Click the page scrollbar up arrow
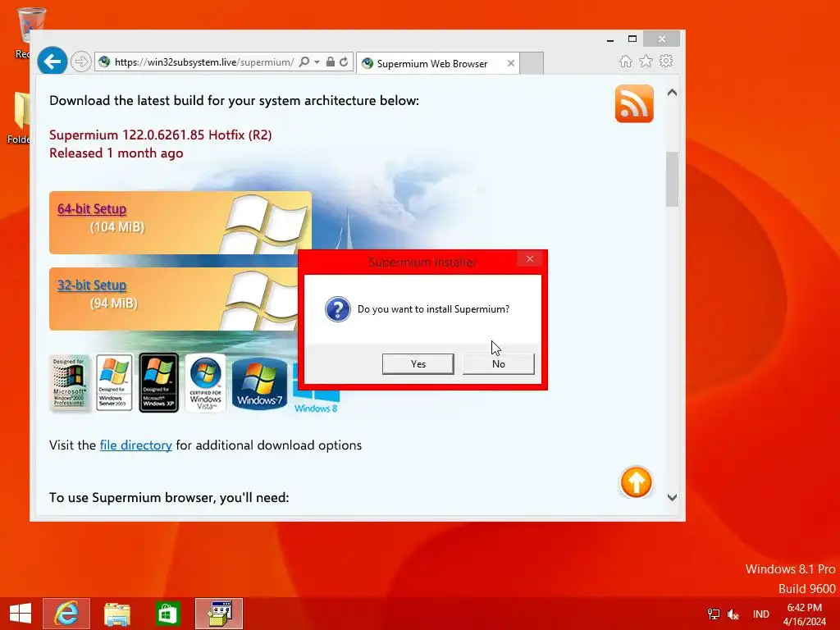 (x=673, y=93)
